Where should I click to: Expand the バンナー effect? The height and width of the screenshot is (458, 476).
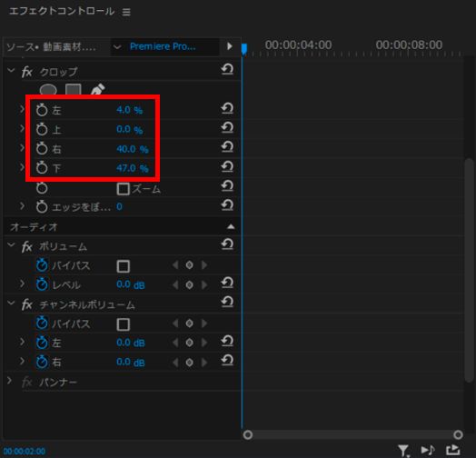click(x=9, y=381)
